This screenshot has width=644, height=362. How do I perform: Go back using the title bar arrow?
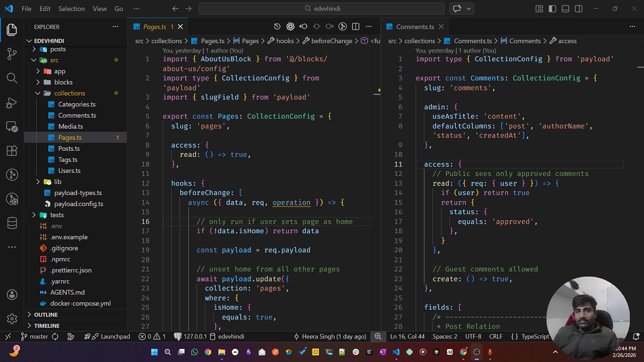click(175, 9)
